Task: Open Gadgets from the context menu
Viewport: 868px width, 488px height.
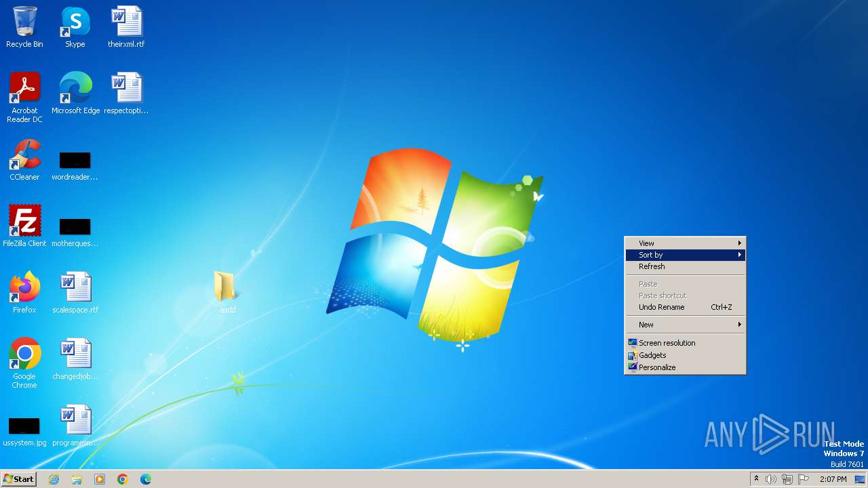Action: click(685, 355)
